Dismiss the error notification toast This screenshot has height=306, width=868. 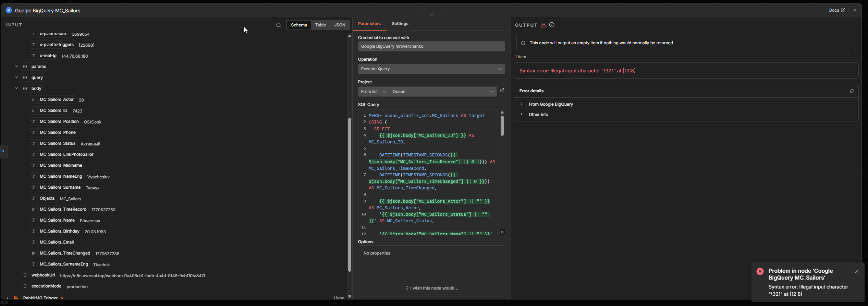(x=856, y=271)
